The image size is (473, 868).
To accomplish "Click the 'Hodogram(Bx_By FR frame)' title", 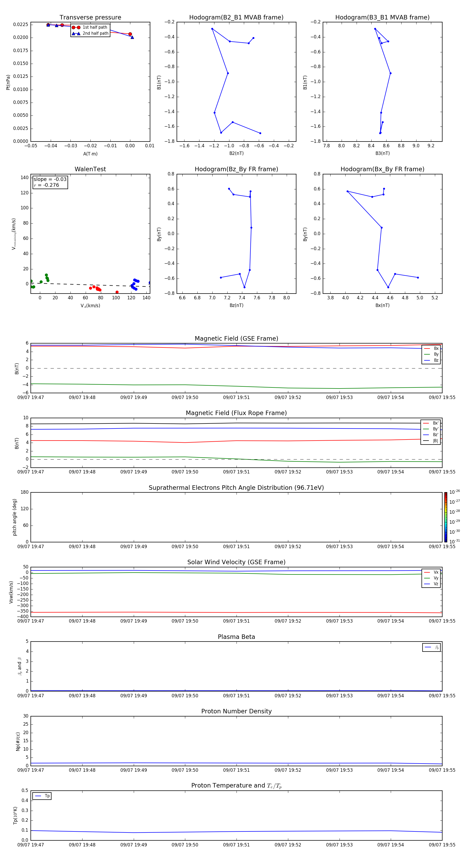I will click(382, 169).
